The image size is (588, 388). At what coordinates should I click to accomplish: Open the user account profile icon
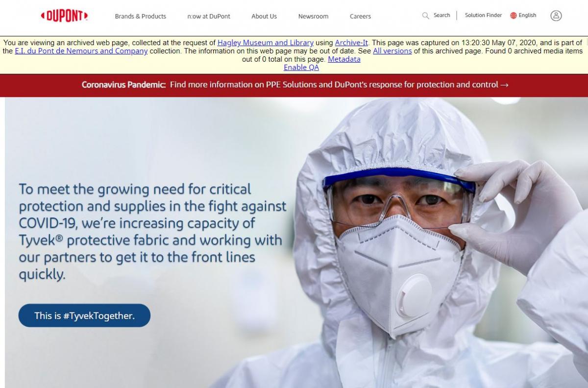[556, 16]
